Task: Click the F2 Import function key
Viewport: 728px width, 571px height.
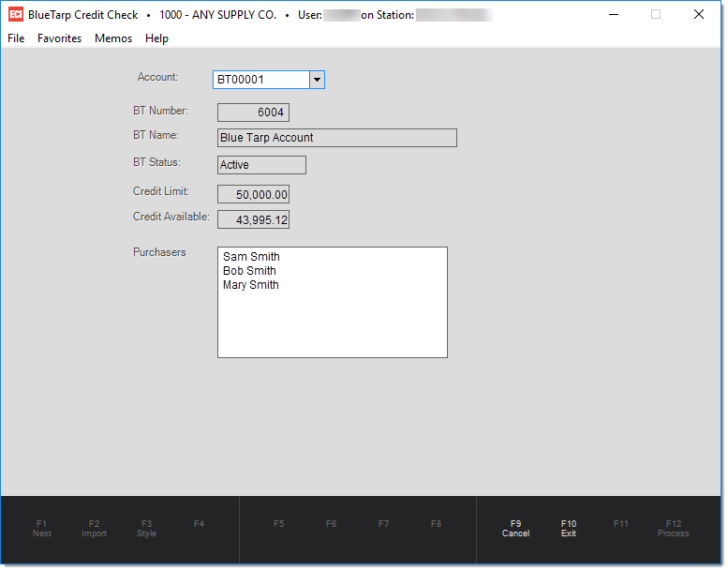Action: 95,529
